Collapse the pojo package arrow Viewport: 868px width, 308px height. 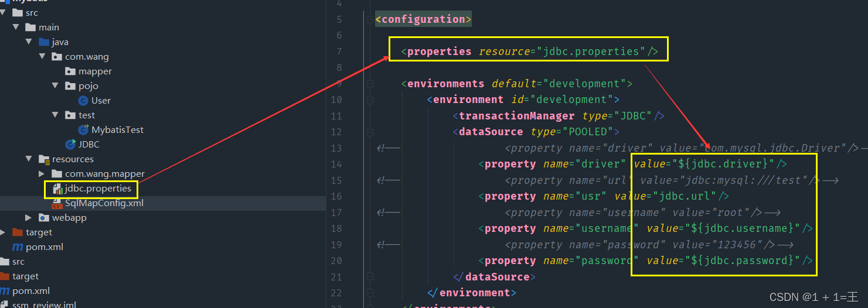55,86
